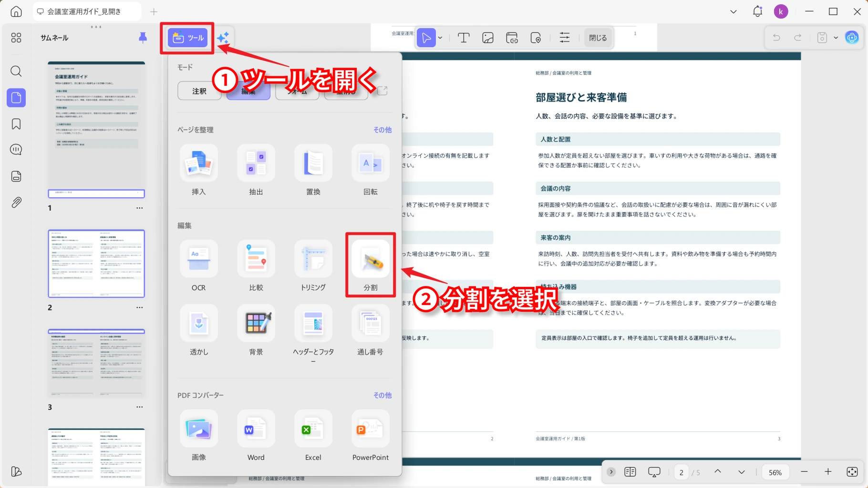The height and width of the screenshot is (488, 868).
Task: Convert PDF to 画像 image
Action: click(x=199, y=436)
